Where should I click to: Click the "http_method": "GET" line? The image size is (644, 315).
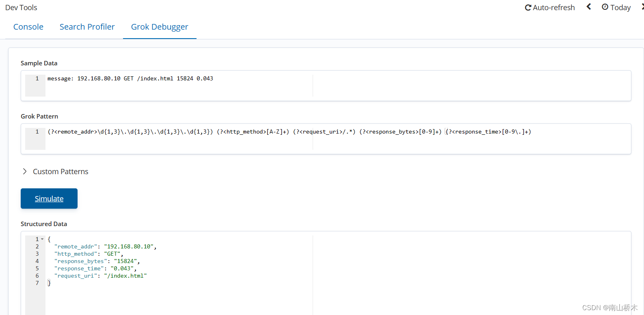pyautogui.click(x=89, y=254)
